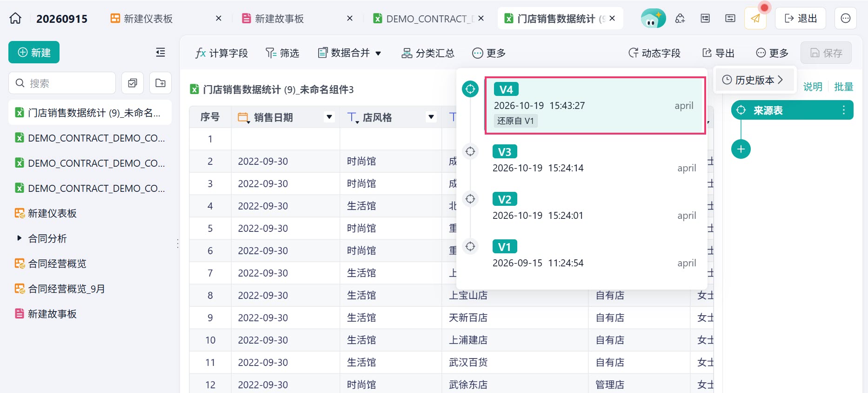The width and height of the screenshot is (868, 393).
Task: Collapse the sidebar list toggle icon
Action: click(x=160, y=53)
